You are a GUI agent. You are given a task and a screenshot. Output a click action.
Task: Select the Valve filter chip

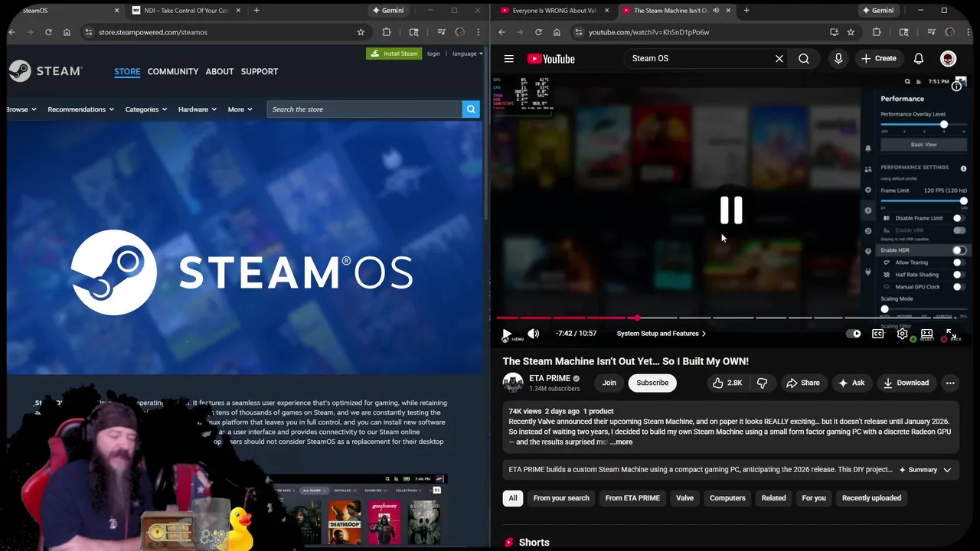point(684,498)
